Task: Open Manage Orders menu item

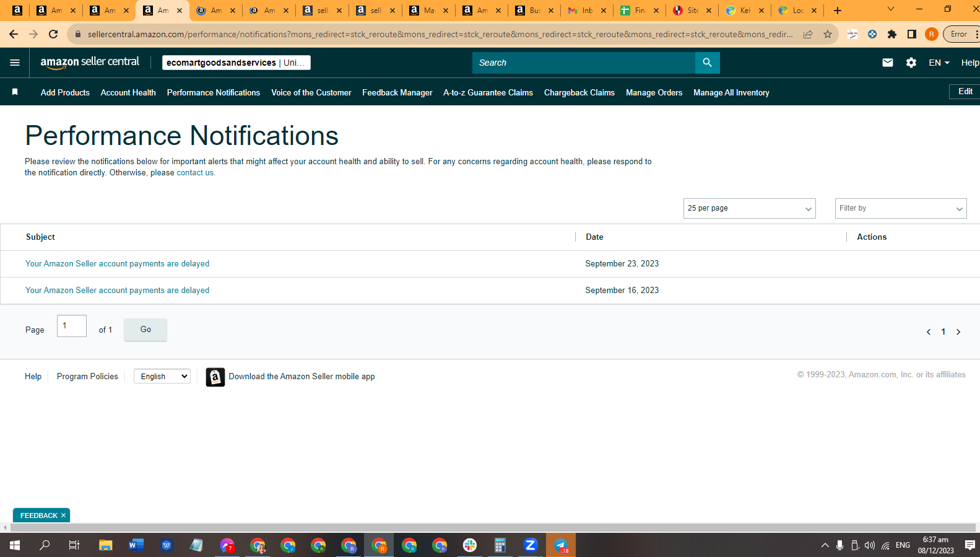Action: pos(654,92)
